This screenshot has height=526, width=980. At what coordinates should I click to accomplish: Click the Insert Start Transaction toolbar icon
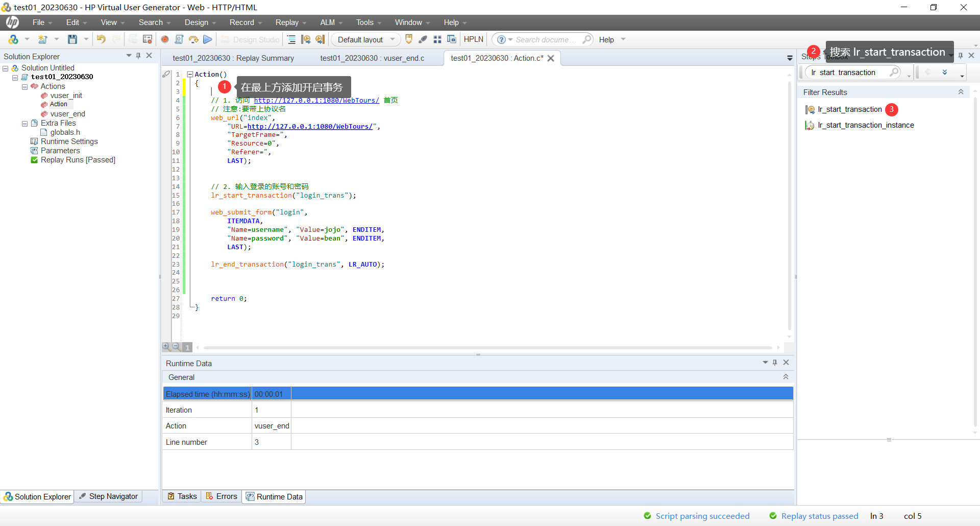(x=306, y=39)
